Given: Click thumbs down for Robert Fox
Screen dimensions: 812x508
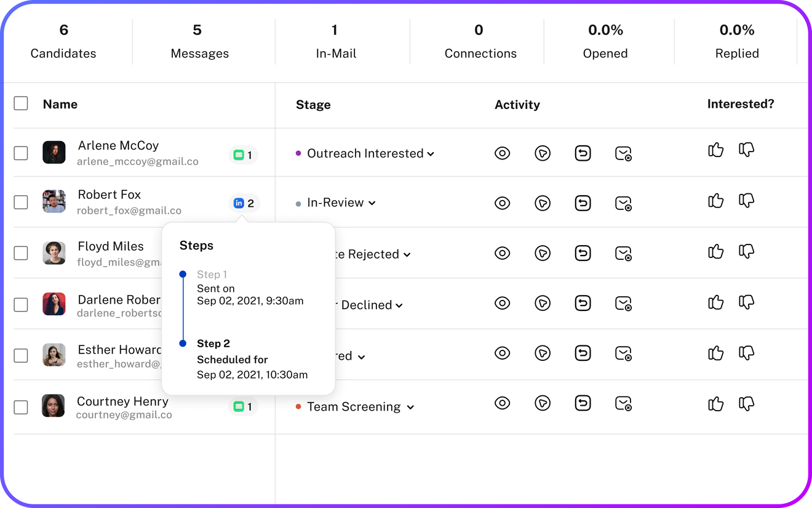Looking at the screenshot, I should (746, 200).
